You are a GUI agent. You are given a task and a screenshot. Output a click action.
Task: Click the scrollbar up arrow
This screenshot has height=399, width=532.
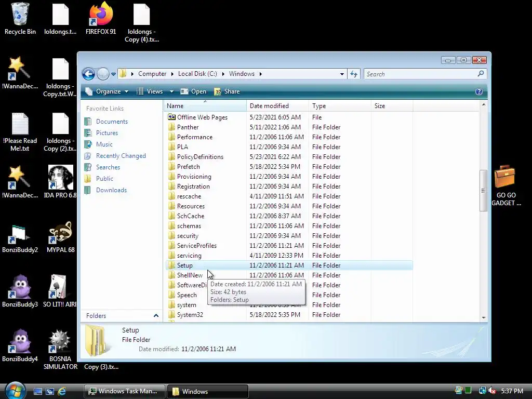484,105
